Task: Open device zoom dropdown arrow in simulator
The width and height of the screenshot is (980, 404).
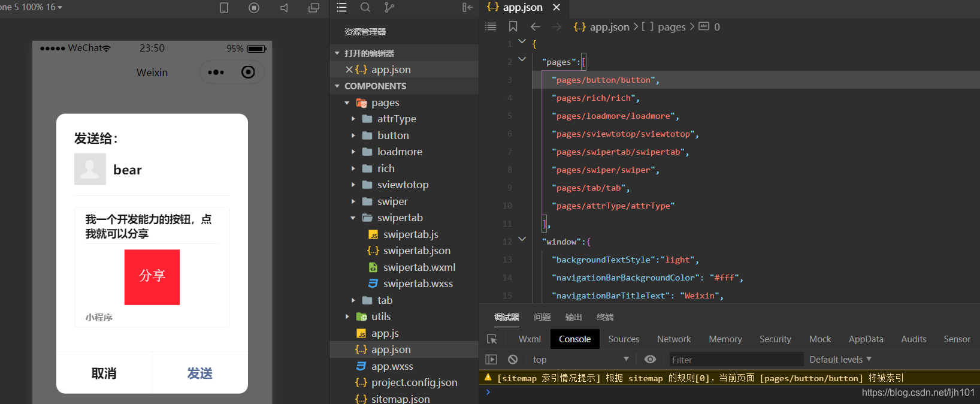Action: click(60, 7)
